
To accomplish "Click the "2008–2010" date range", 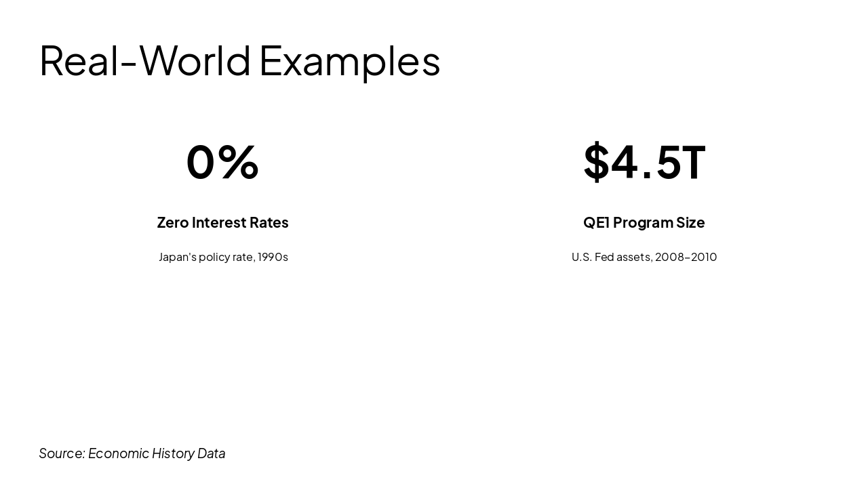I will click(686, 257).
